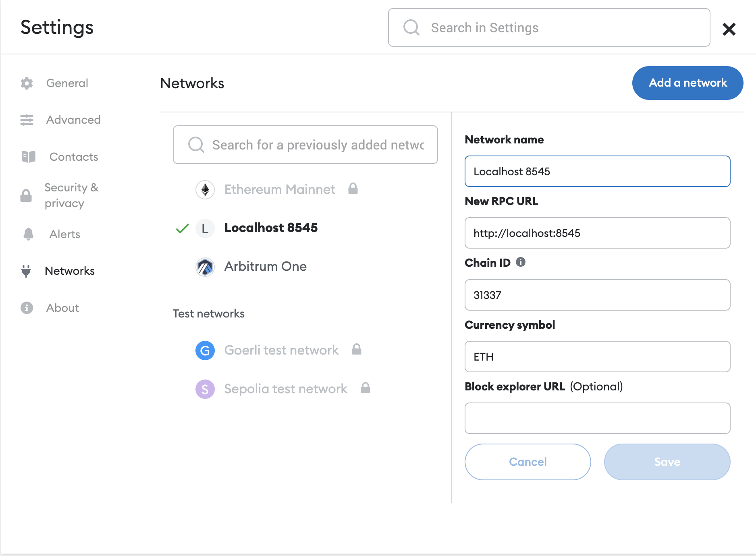The height and width of the screenshot is (556, 756).
Task: Click the Ethereum Mainnet lock icon
Action: tap(353, 189)
